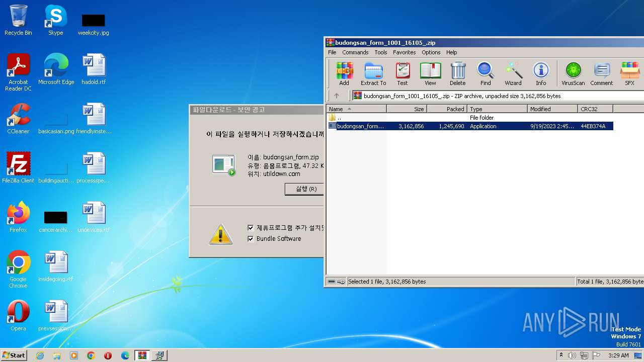Viewport: 644px width, 362px height.
Task: Click the 위치: utildown.com text in dialog
Action: [x=274, y=173]
